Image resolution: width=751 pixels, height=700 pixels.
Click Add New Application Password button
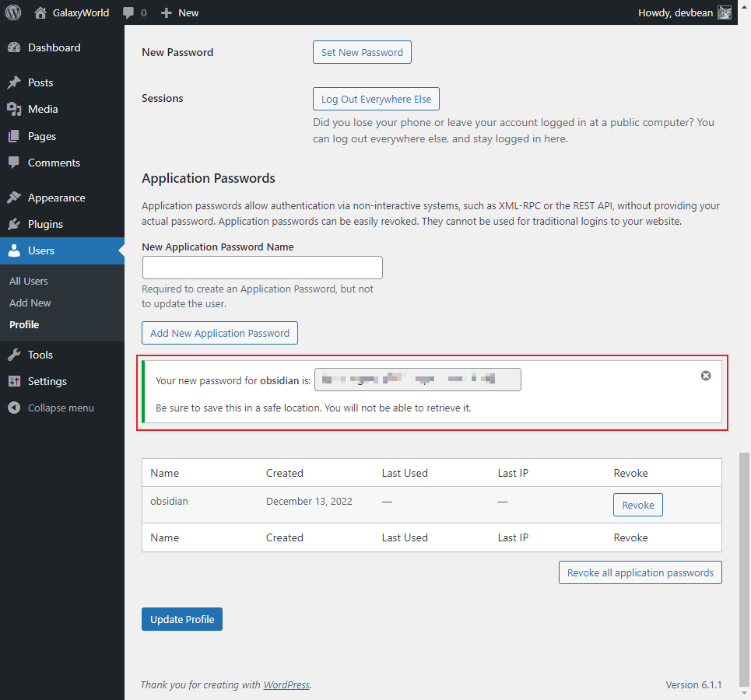(219, 333)
